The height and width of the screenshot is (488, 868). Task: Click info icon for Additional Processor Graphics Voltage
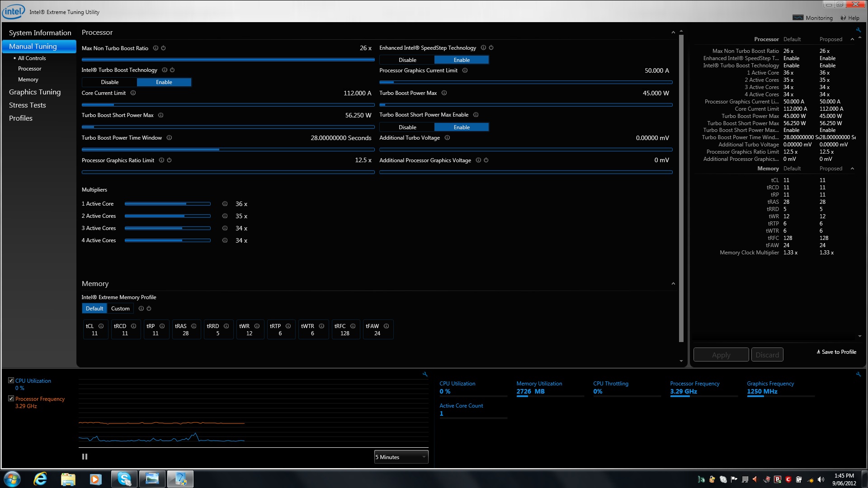tap(478, 160)
